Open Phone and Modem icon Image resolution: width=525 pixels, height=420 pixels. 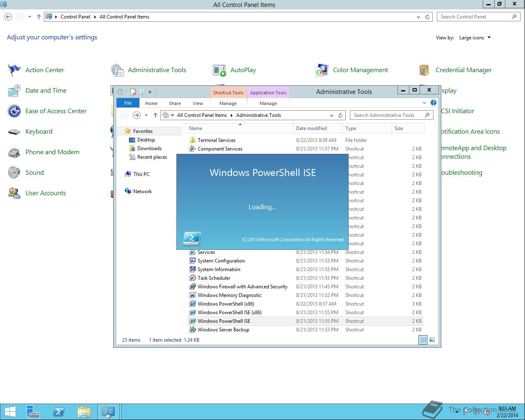(x=14, y=152)
